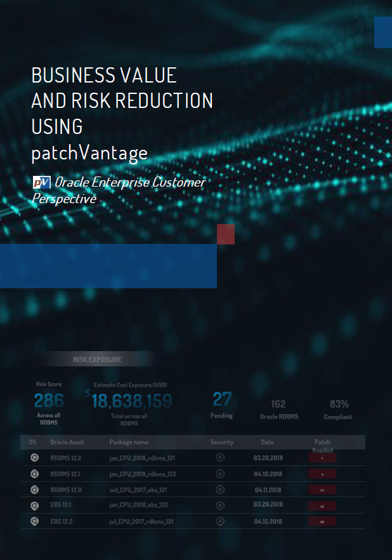Click the Oracle Asset column header
This screenshot has width=392, height=560.
tap(67, 442)
